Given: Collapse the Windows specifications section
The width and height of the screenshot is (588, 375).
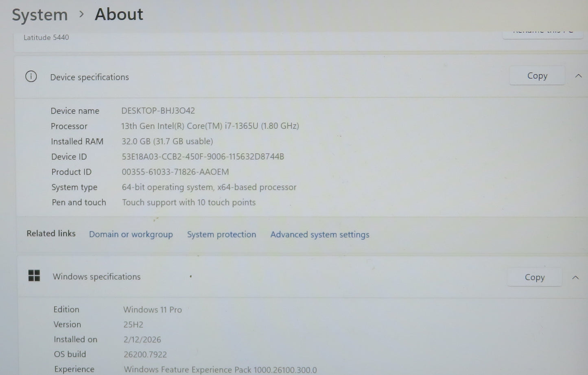Looking at the screenshot, I should 575,277.
